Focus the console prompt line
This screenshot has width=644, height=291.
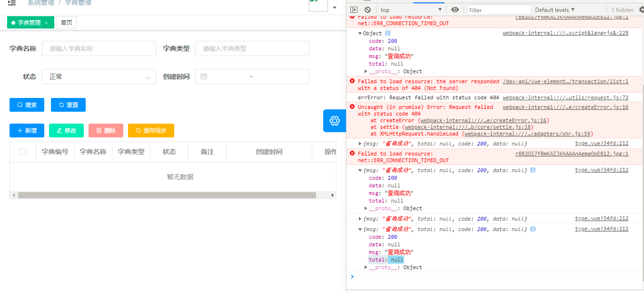tap(495, 277)
